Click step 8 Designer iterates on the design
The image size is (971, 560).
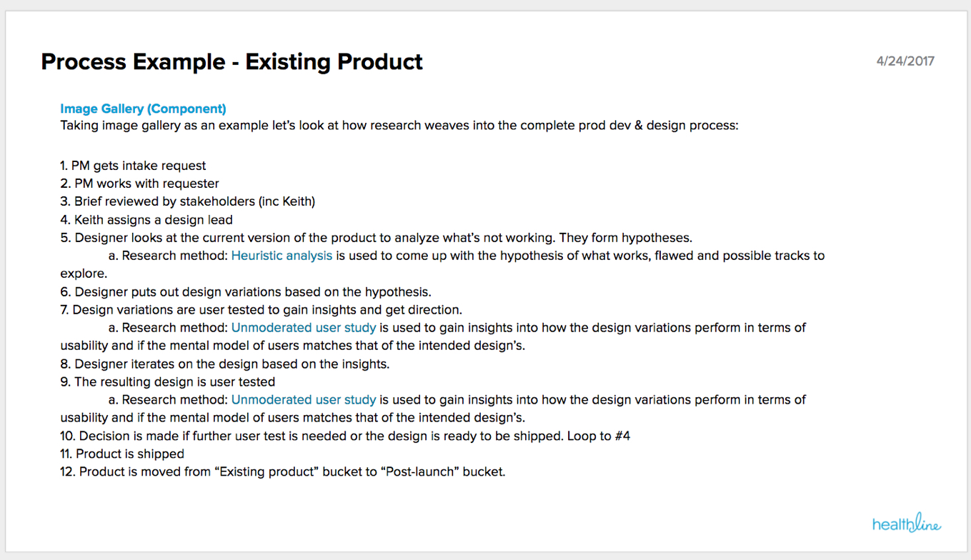(225, 364)
